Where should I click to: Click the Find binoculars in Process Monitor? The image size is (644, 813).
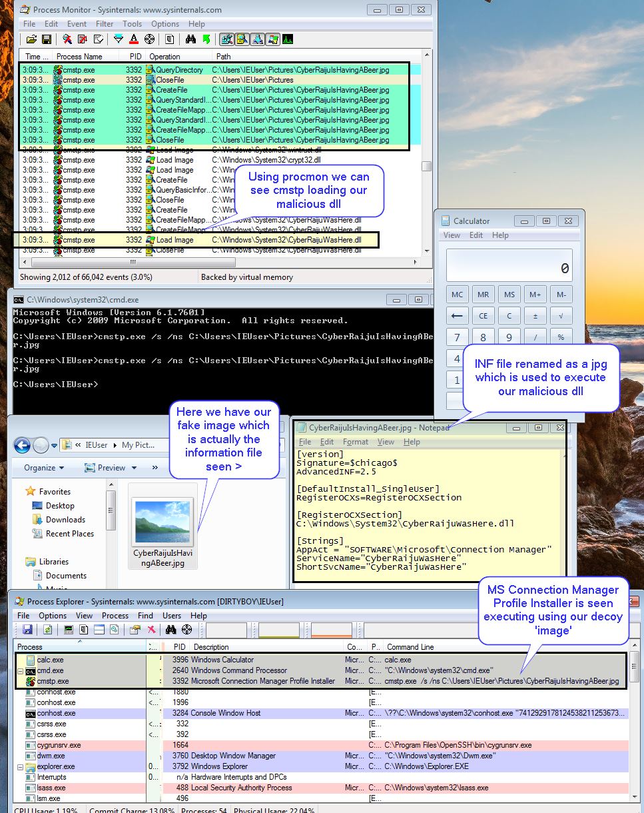pyautogui.click(x=191, y=39)
